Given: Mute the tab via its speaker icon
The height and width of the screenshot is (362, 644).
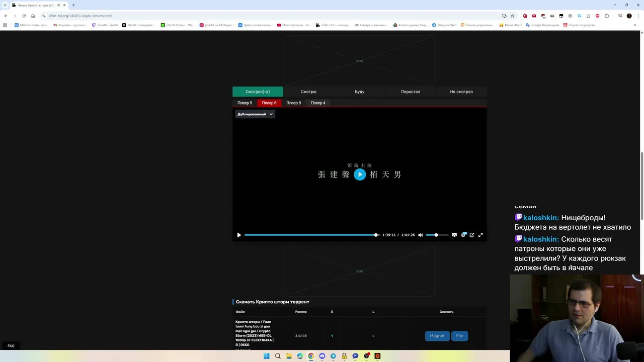Looking at the screenshot, I should (58, 5).
